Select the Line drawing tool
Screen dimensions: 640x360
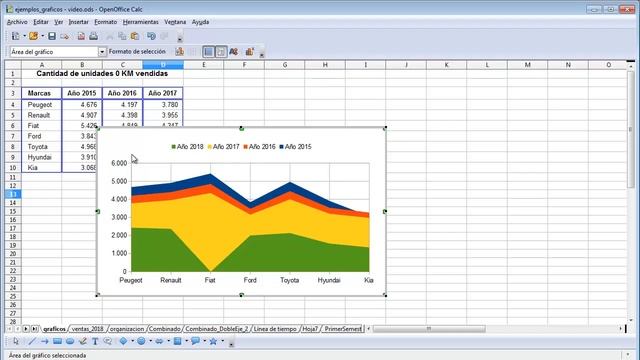(x=32, y=341)
